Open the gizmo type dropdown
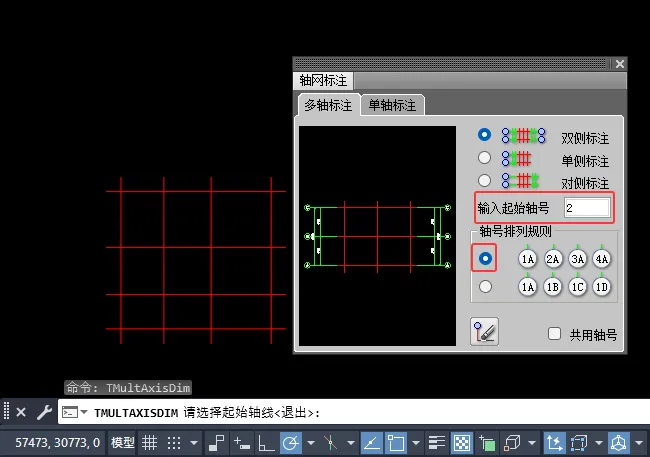 coord(639,443)
